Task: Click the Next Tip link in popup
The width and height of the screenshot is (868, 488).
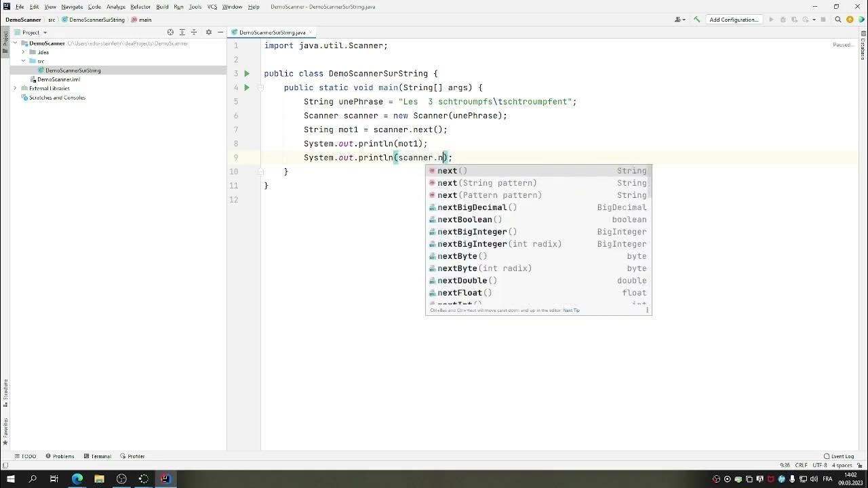Action: click(x=571, y=310)
